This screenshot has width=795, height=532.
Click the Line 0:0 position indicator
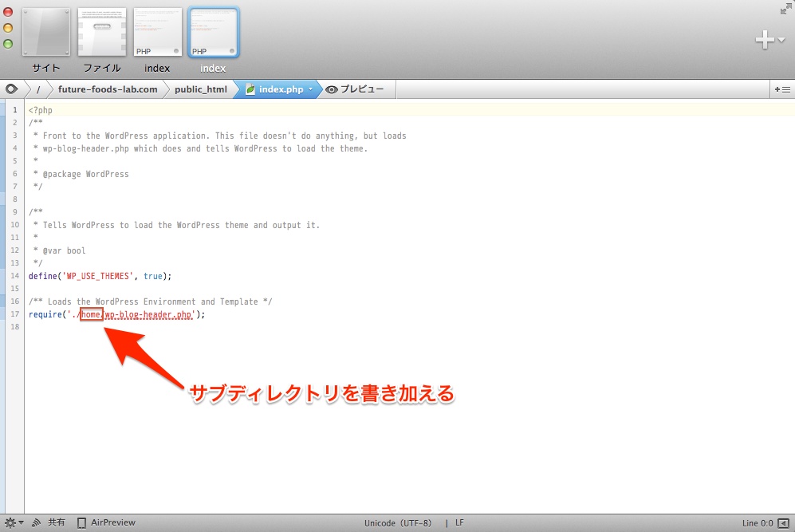[758, 523]
